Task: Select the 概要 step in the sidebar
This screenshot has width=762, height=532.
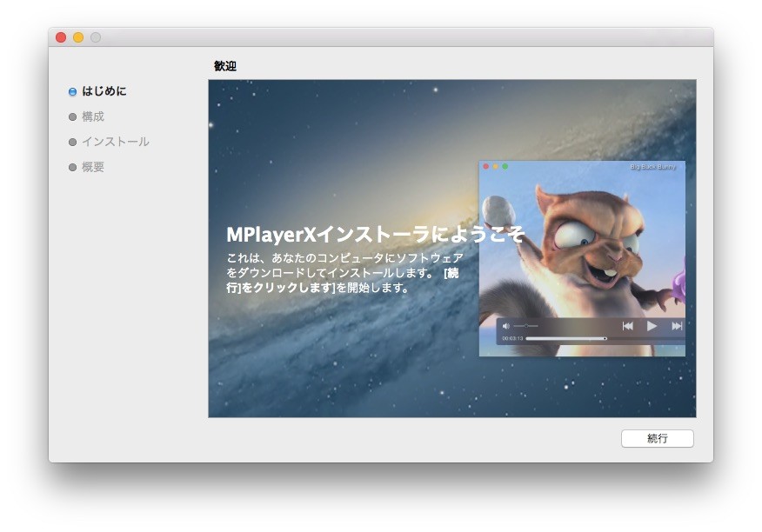Action: point(93,167)
